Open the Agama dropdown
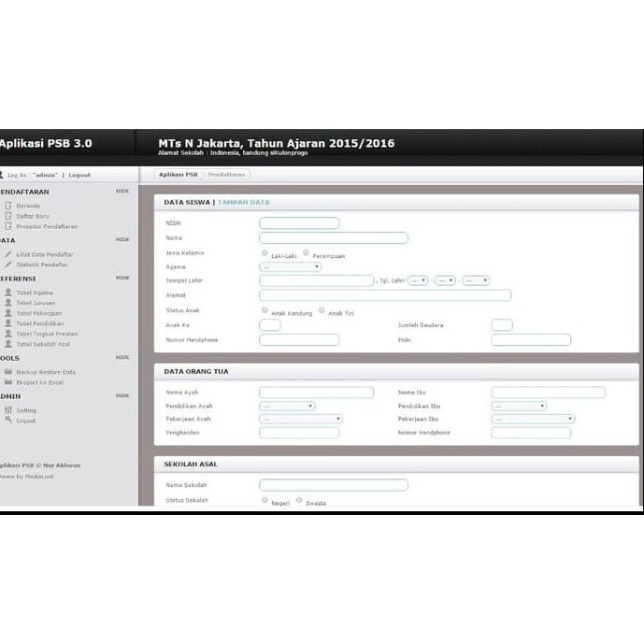The image size is (644, 644). [290, 267]
